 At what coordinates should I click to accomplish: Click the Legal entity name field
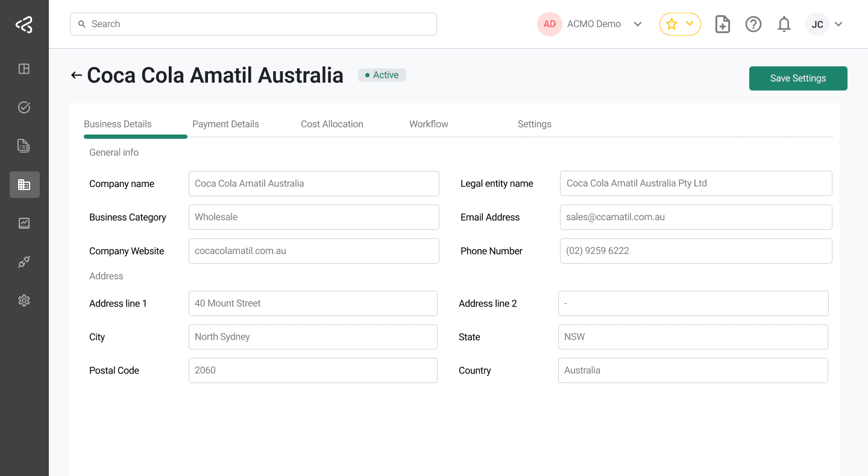(696, 183)
